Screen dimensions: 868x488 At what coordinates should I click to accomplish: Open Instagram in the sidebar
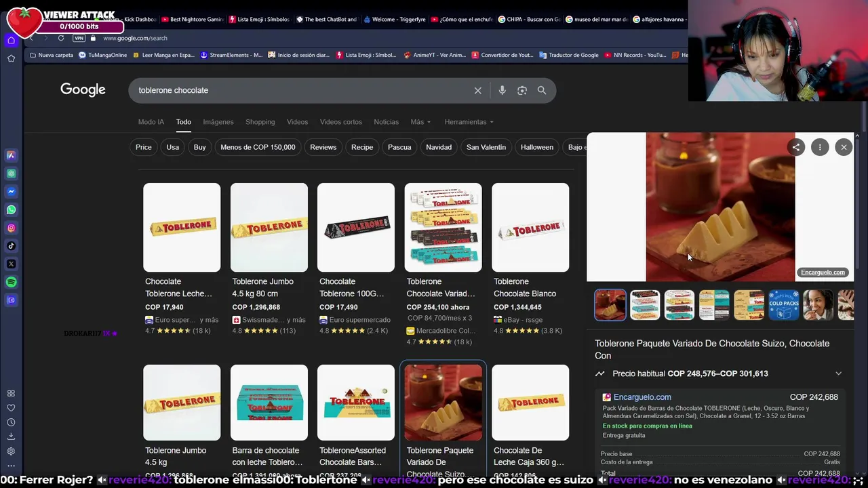[x=11, y=228]
